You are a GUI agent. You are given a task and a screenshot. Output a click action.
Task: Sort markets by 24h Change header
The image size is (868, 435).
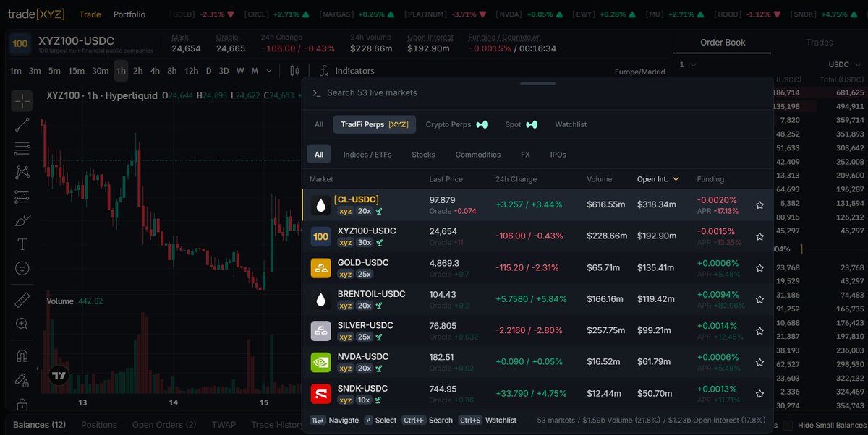coord(516,178)
